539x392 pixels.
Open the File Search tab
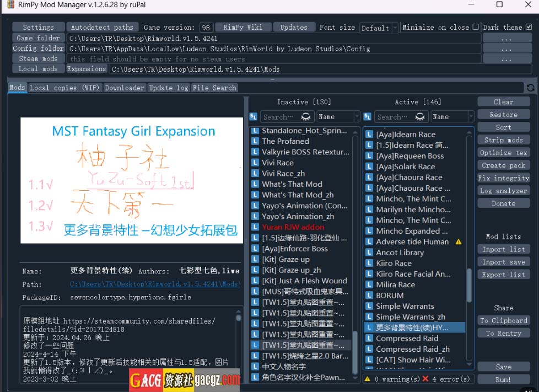tap(214, 88)
